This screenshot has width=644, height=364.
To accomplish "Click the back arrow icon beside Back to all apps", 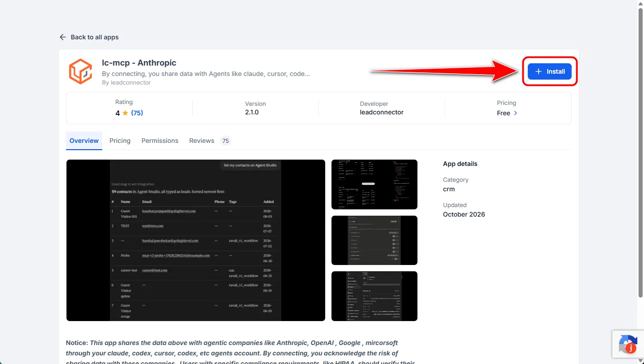I will (x=63, y=37).
